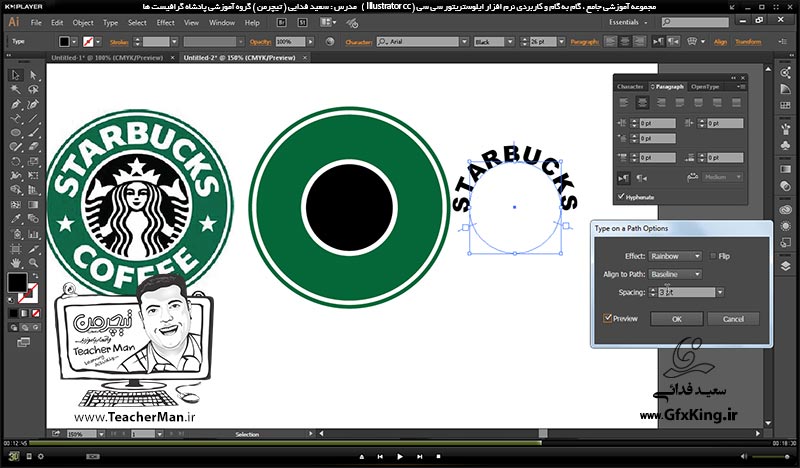Switch to the Character panel tab
800x468 pixels.
coord(630,87)
